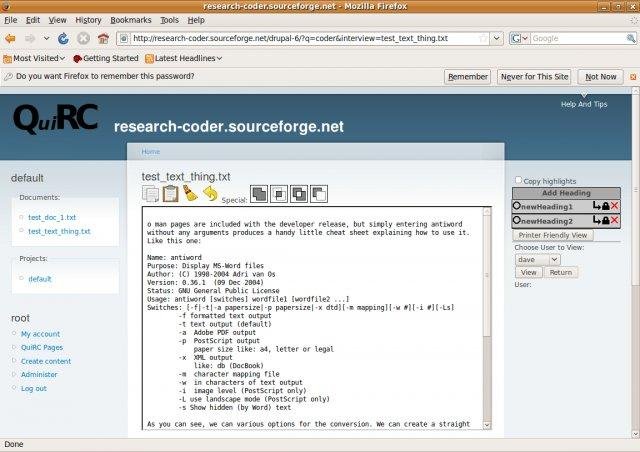Image resolution: width=640 pixels, height=452 pixels.
Task: Go to the Firefox home page icon
Action: [103, 39]
